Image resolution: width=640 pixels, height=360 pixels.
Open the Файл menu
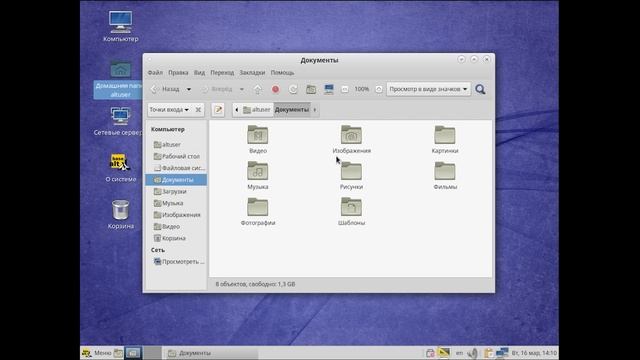155,73
